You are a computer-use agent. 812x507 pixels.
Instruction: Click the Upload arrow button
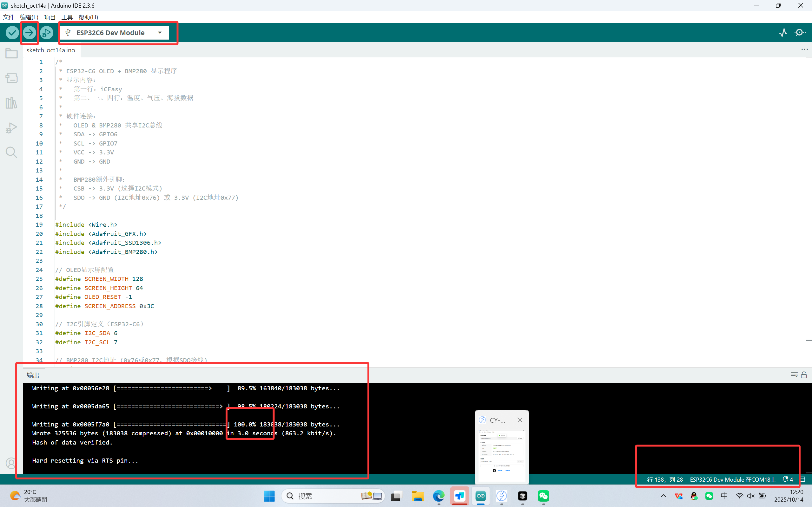(x=30, y=33)
